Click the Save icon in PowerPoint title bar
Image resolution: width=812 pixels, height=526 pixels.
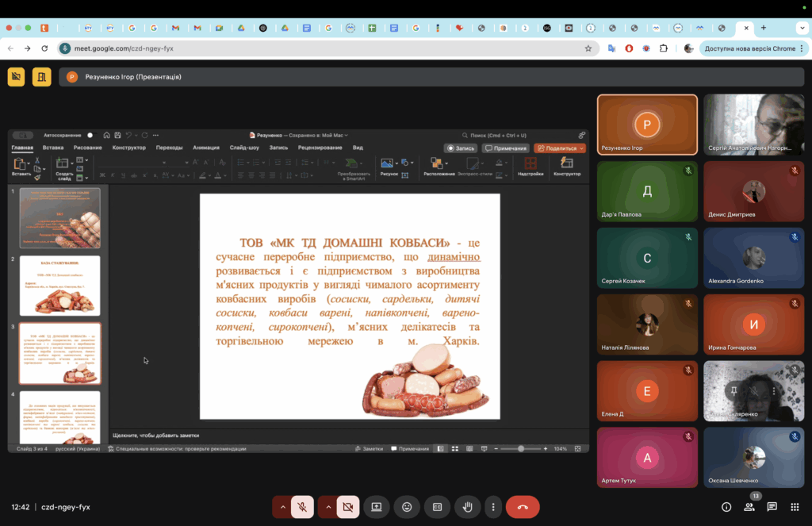(117, 135)
